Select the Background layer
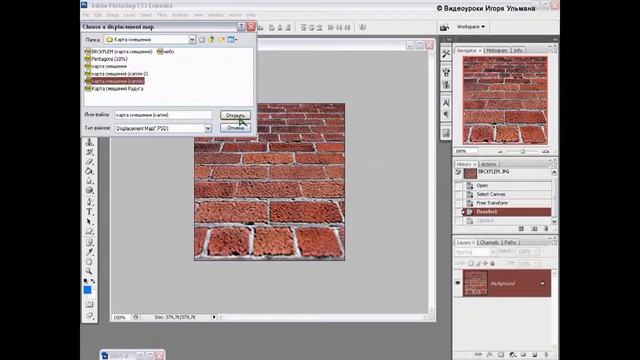 507,283
